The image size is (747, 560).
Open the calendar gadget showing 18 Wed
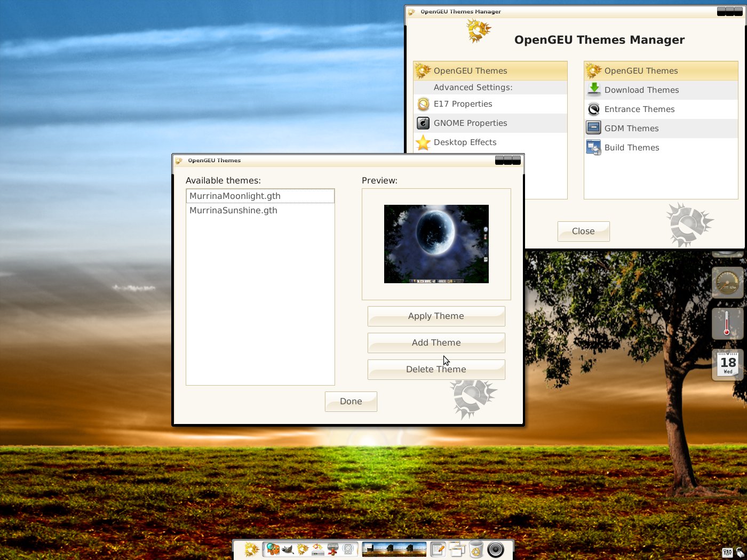tap(728, 365)
